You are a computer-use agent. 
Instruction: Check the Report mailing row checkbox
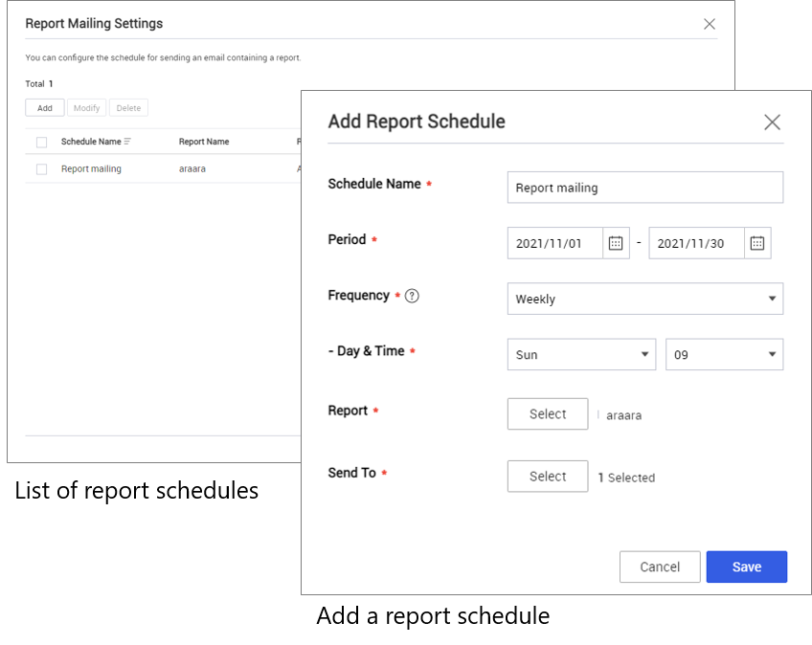tap(40, 167)
